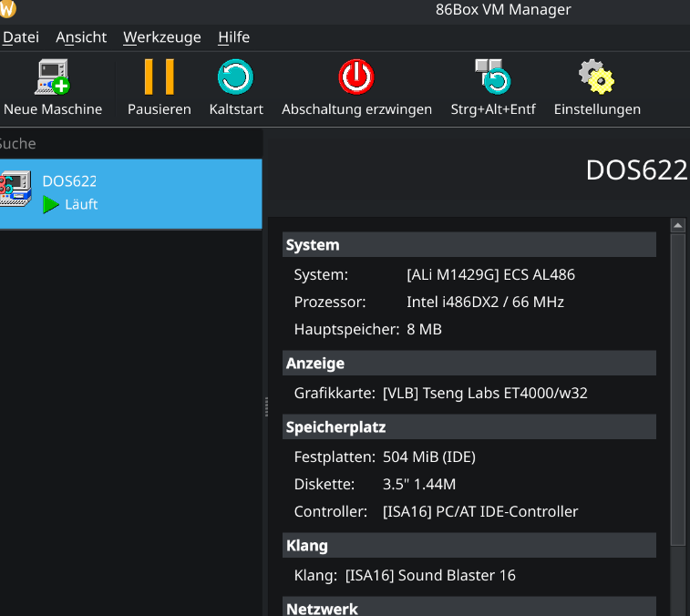This screenshot has width=690, height=616.
Task: Trigger Kaltstart (cold reset) icon
Action: (x=235, y=77)
